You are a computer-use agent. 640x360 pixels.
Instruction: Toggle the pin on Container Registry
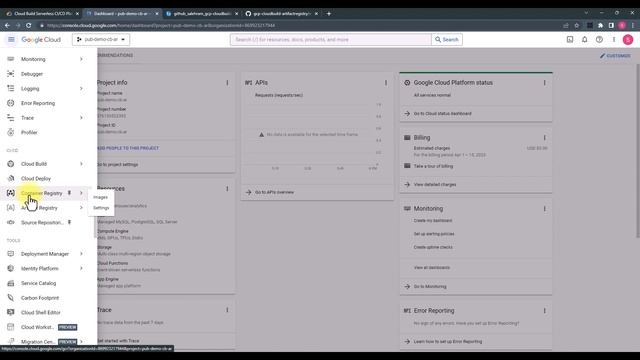(x=69, y=193)
